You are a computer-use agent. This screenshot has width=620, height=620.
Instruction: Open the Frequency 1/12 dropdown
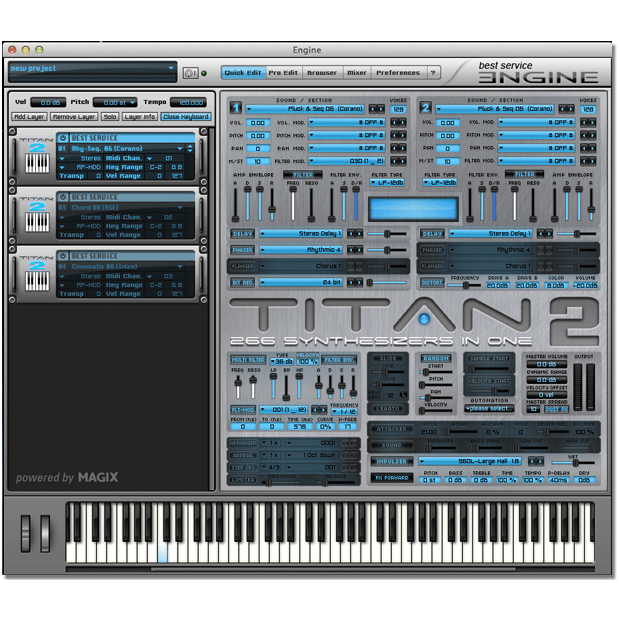click(x=344, y=411)
